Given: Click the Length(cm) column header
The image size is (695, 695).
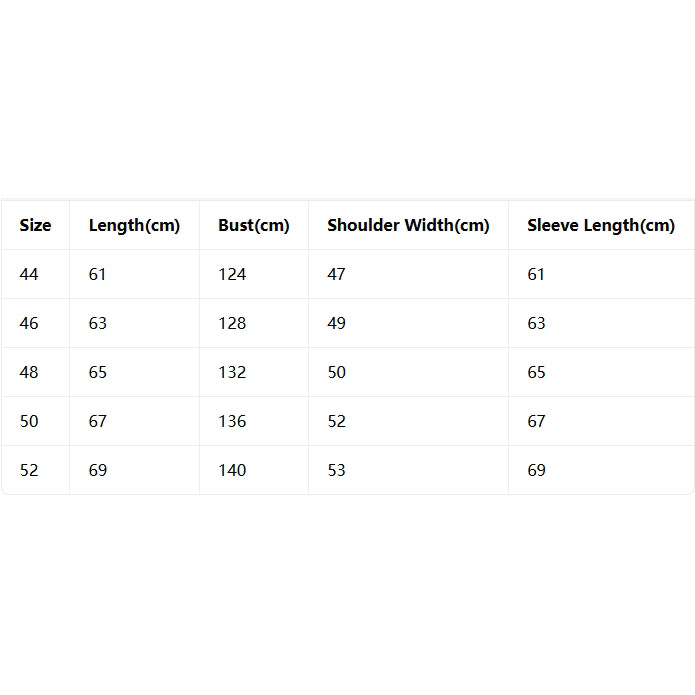Looking at the screenshot, I should 134,226.
